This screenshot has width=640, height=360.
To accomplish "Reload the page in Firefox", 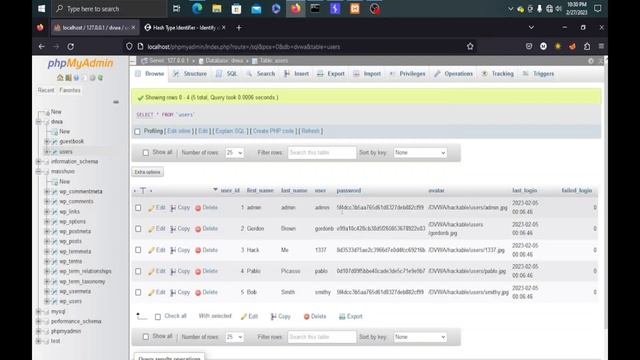I will tap(71, 47).
